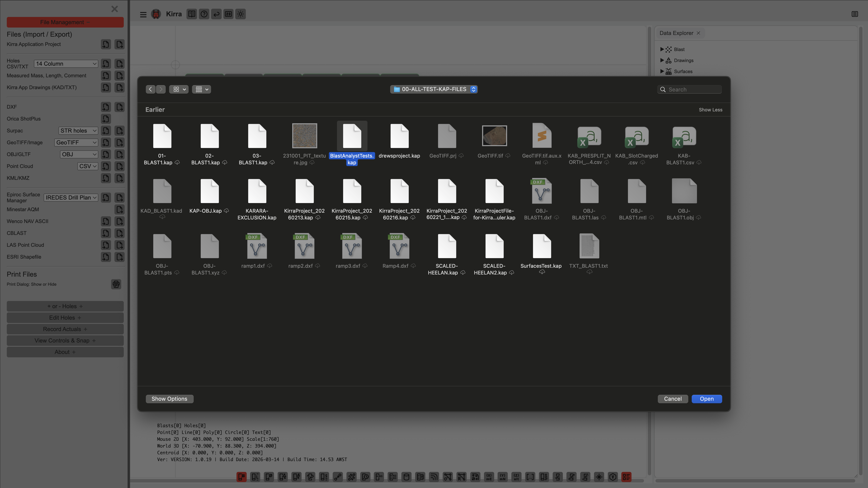Expand the Surfaces item in Data Explorer

click(662, 71)
